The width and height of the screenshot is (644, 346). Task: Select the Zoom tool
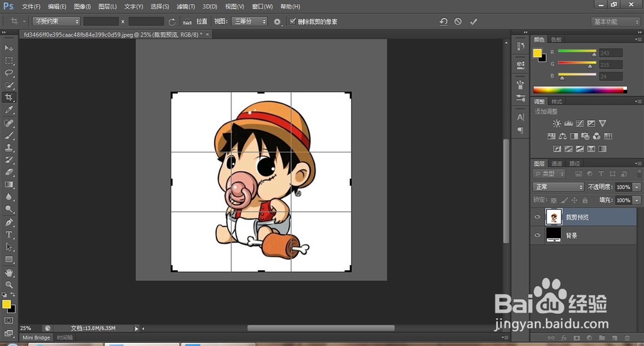pyautogui.click(x=8, y=284)
